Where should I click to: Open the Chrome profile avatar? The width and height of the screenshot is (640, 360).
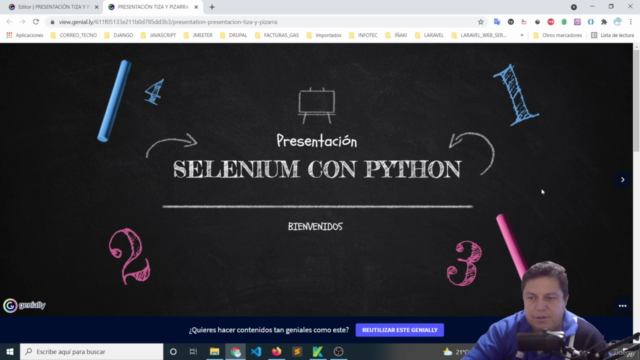pos(618,22)
